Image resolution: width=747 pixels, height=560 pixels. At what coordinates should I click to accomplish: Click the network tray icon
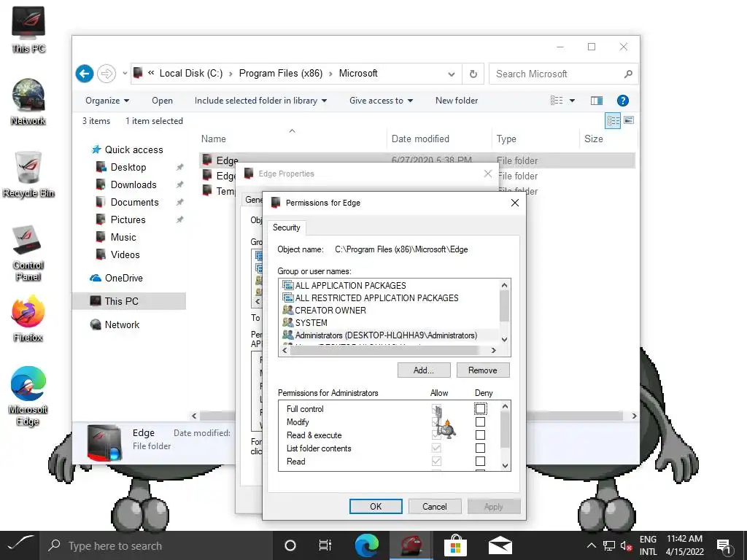(609, 545)
